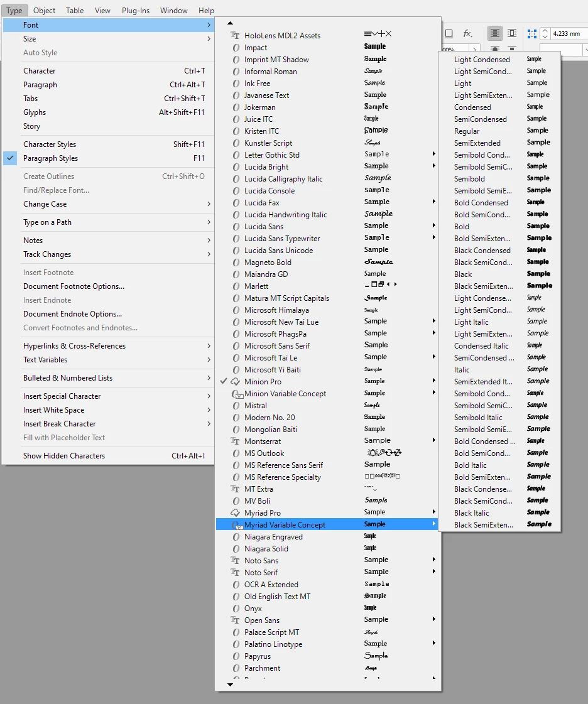This screenshot has height=704, width=588.
Task: Expand the Size submenu
Action: tap(108, 39)
